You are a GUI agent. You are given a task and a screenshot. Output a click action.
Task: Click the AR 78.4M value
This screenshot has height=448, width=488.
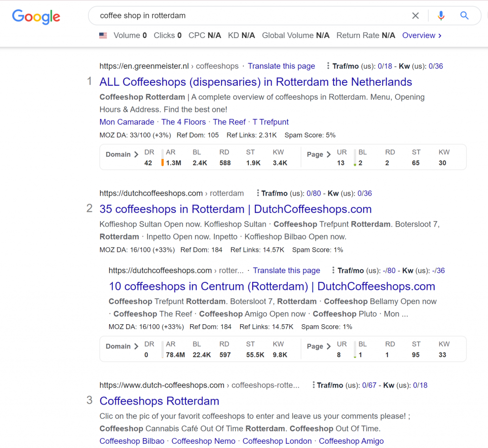pyautogui.click(x=175, y=354)
